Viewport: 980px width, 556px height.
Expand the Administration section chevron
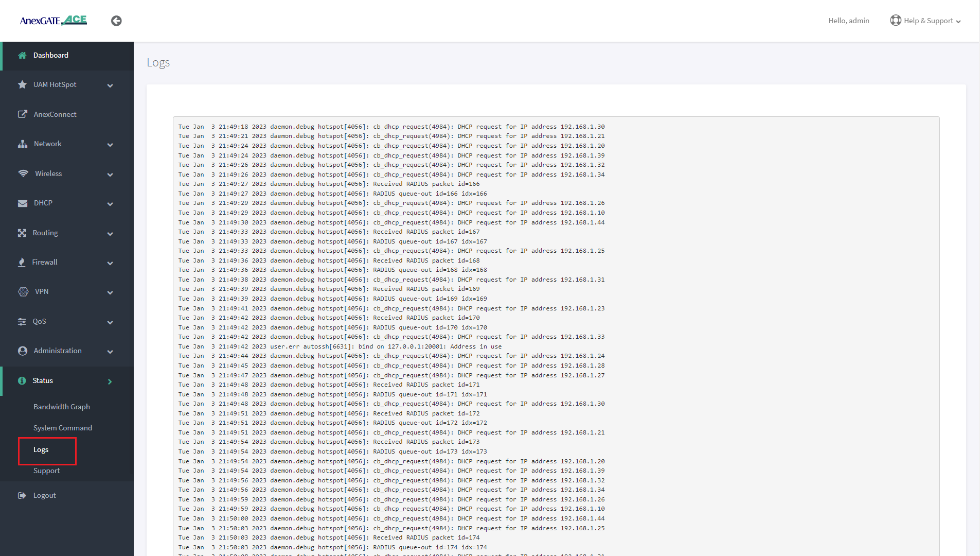(110, 352)
